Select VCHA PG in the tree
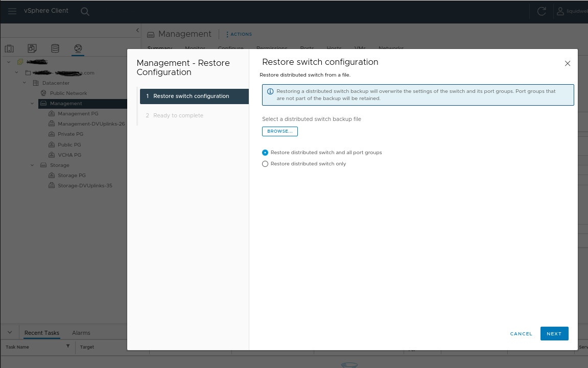Screen dimensions: 588x368 coord(69,155)
